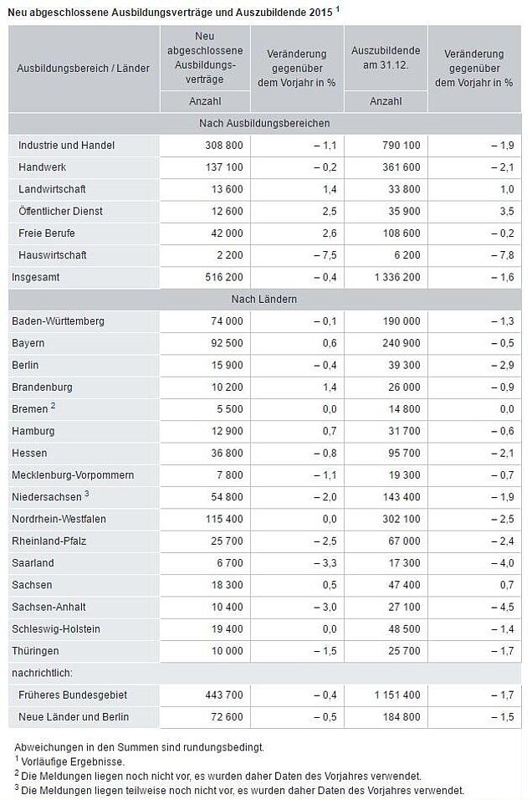Click footnote 1 superscript in the table title
This screenshot has height=800, width=532.
tap(338, 8)
